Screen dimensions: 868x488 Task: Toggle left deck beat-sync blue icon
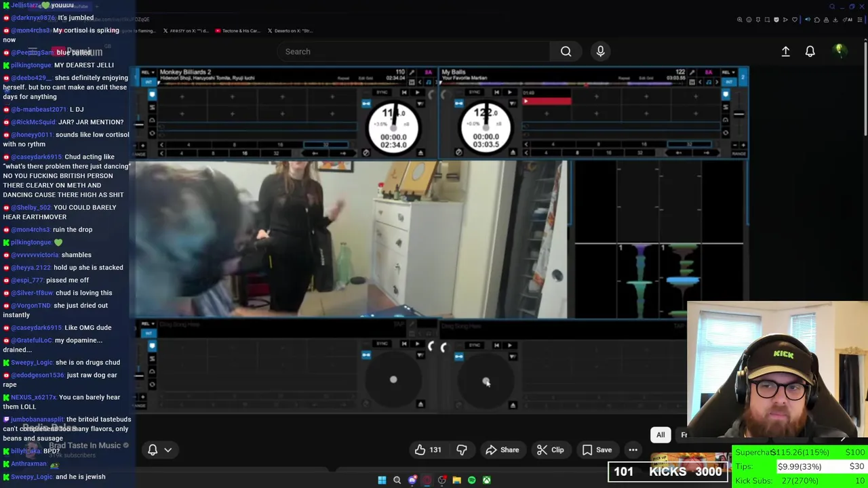(366, 104)
